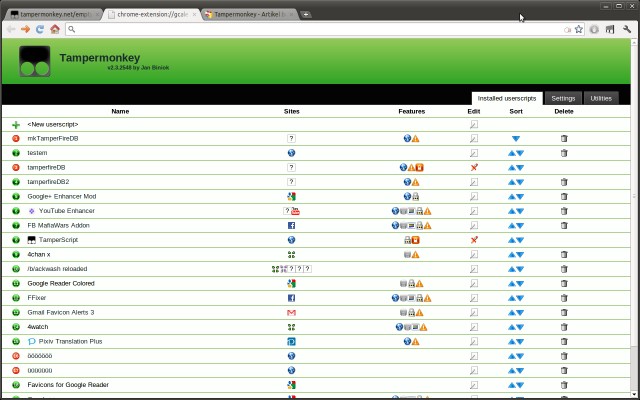Enable the first 0000000 script's red status icon
Screen dimensions: 640x400
tap(16, 356)
